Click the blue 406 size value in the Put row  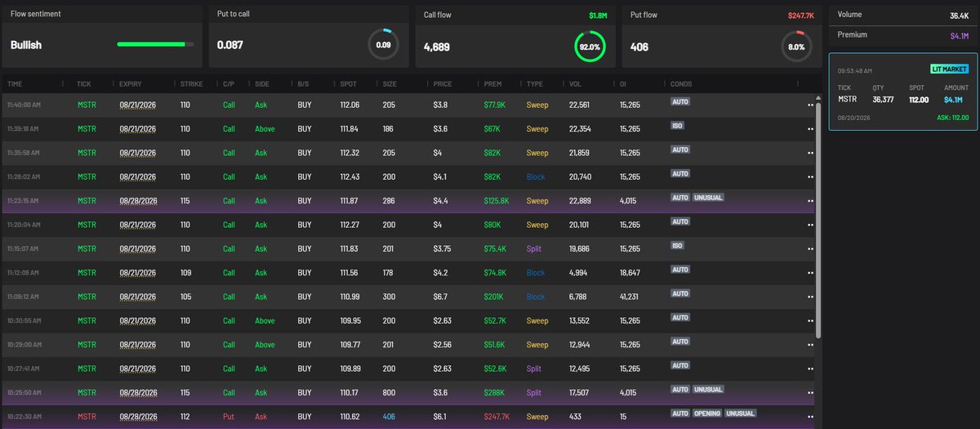(389, 417)
